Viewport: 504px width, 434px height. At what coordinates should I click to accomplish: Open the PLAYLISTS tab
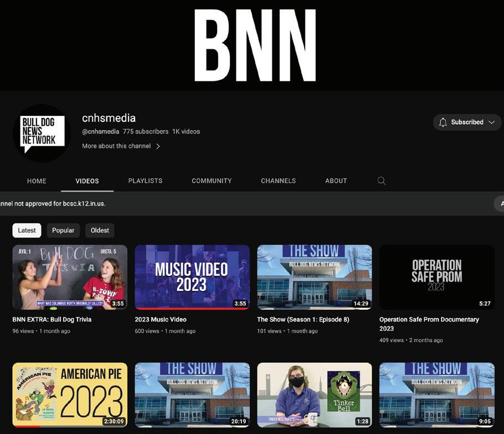click(x=145, y=181)
